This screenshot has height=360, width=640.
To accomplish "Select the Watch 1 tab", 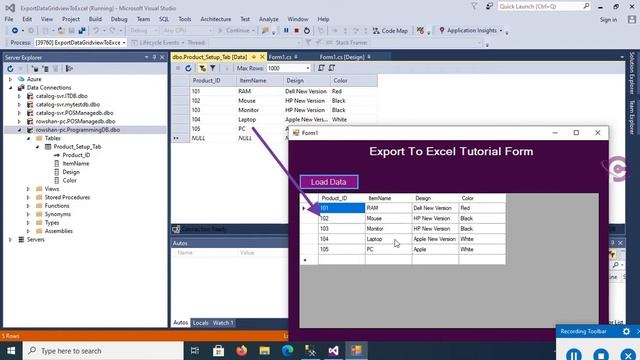I will coord(223,323).
